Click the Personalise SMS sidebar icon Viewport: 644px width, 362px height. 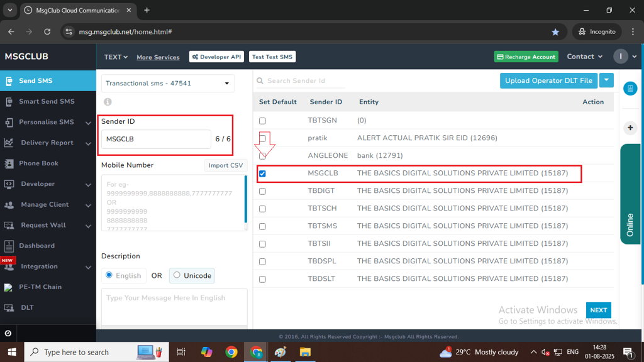coord(9,123)
